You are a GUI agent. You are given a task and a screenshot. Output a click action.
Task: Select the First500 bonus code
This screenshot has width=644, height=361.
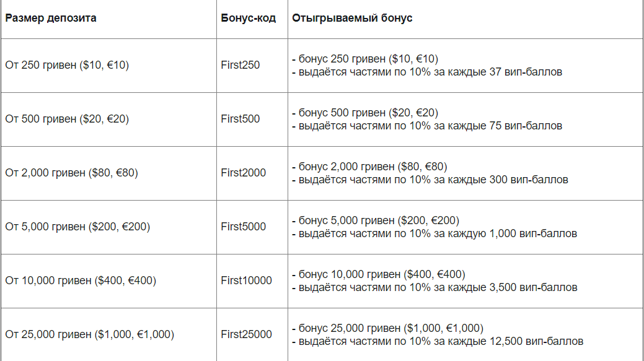click(240, 119)
